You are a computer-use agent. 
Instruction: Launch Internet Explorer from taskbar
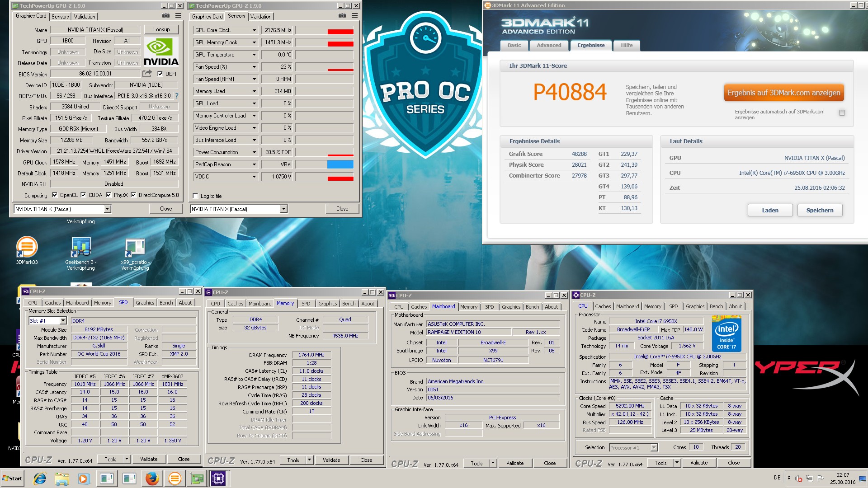pyautogui.click(x=40, y=478)
